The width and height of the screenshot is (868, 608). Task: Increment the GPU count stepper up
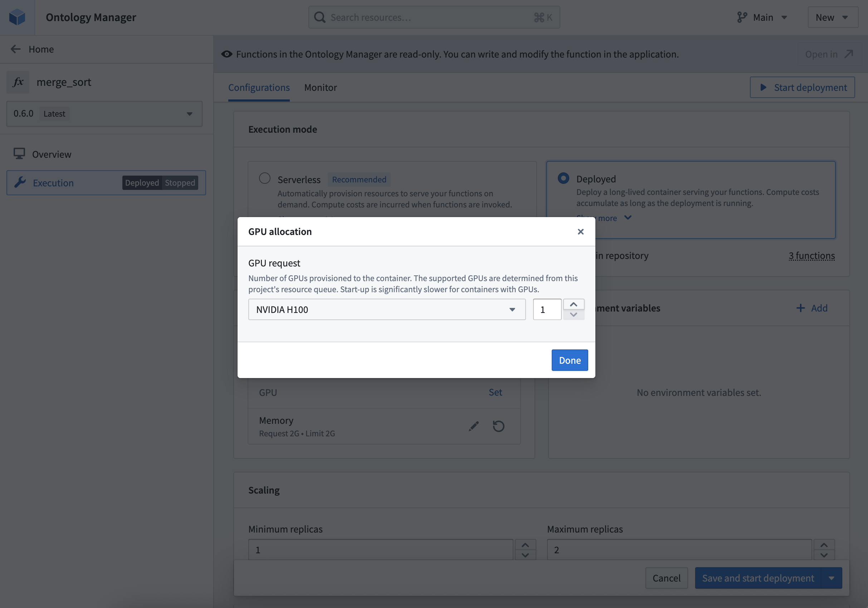coord(574,304)
